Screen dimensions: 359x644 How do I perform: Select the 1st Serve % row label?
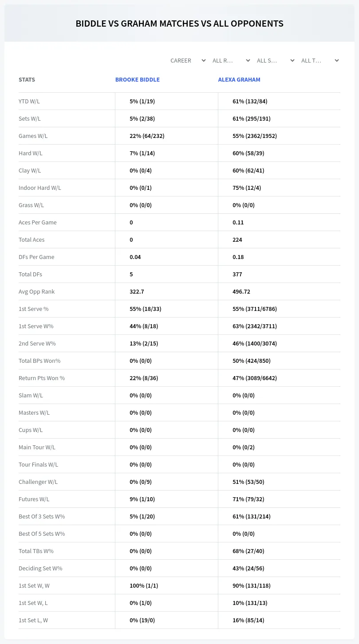point(34,309)
